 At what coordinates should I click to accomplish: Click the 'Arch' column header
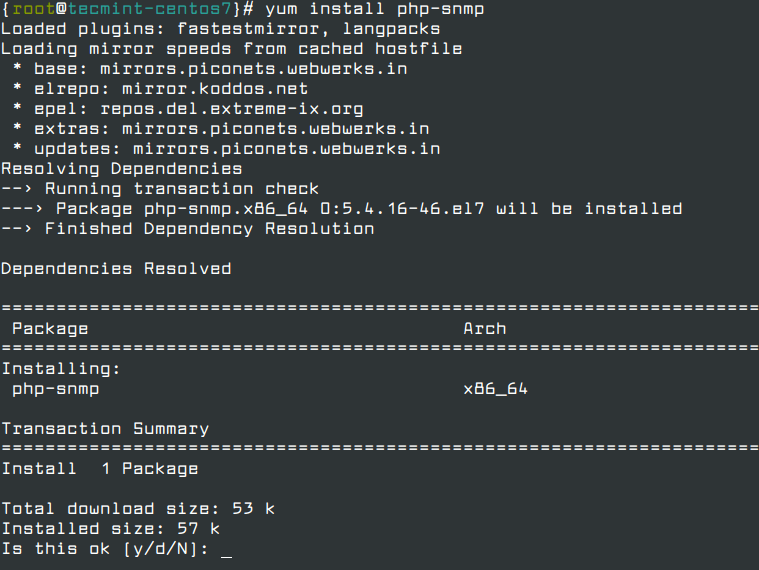point(484,329)
